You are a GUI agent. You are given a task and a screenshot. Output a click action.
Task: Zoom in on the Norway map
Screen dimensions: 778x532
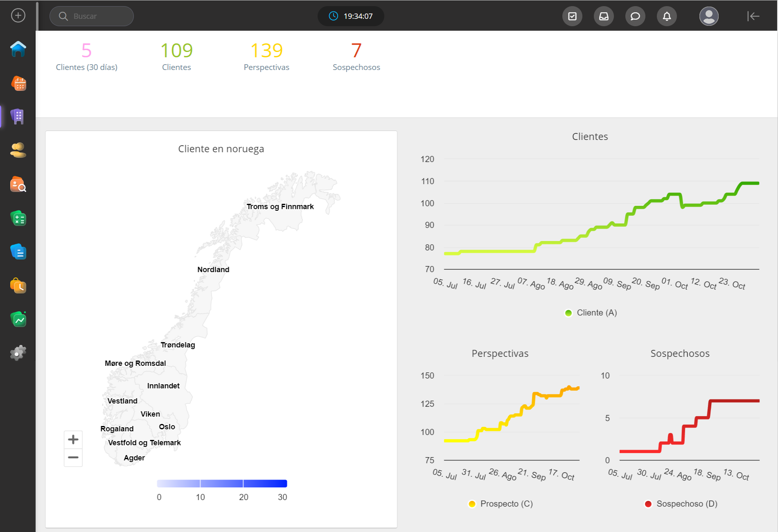click(x=73, y=440)
